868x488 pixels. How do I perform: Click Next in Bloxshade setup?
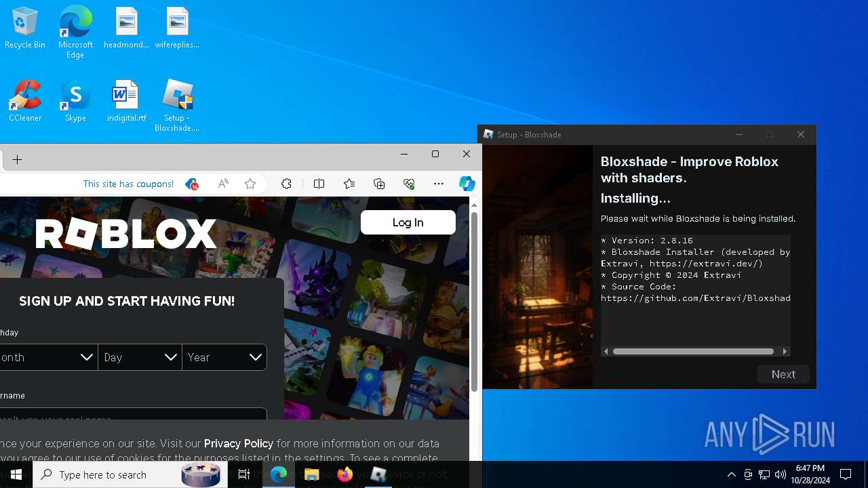(783, 374)
